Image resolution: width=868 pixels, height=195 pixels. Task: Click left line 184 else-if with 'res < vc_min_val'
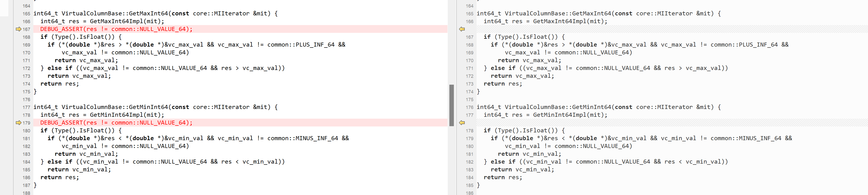tap(163, 162)
